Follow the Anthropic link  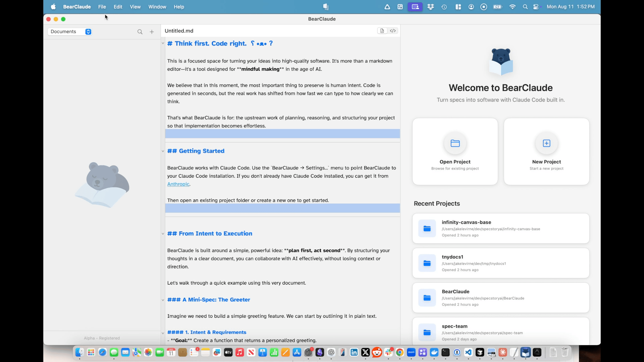pos(178,184)
